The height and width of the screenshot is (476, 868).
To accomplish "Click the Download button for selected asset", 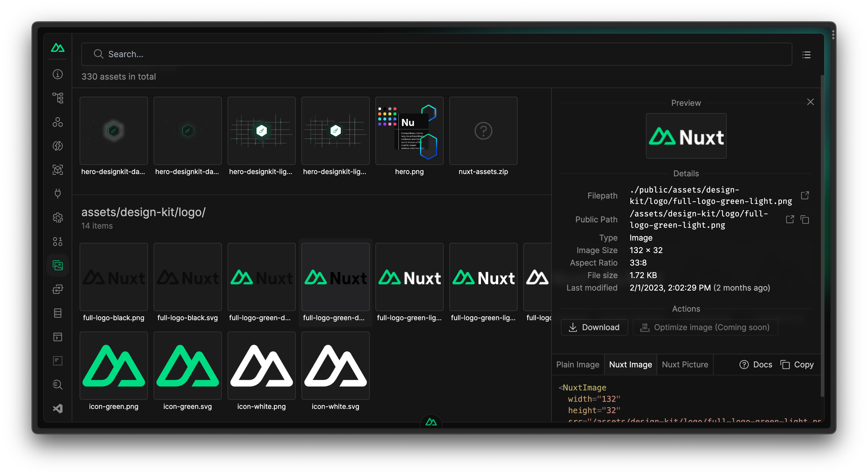I will tap(594, 327).
